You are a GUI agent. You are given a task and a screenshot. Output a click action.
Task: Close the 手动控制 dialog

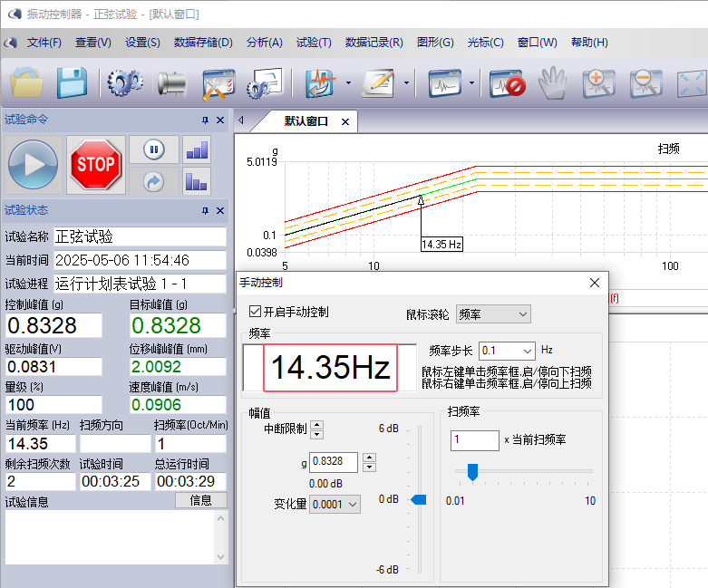[595, 283]
